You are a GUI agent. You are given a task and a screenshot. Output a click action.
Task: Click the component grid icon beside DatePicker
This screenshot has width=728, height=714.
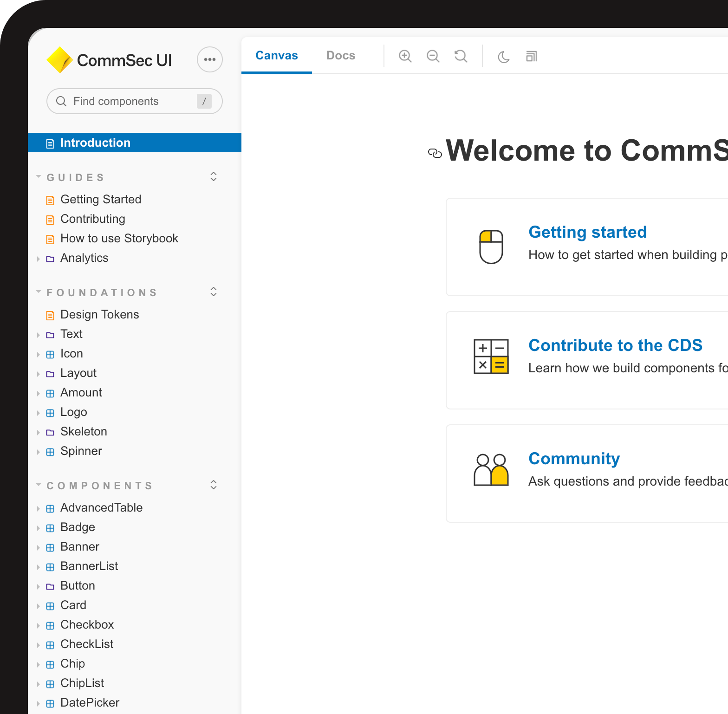pyautogui.click(x=50, y=704)
